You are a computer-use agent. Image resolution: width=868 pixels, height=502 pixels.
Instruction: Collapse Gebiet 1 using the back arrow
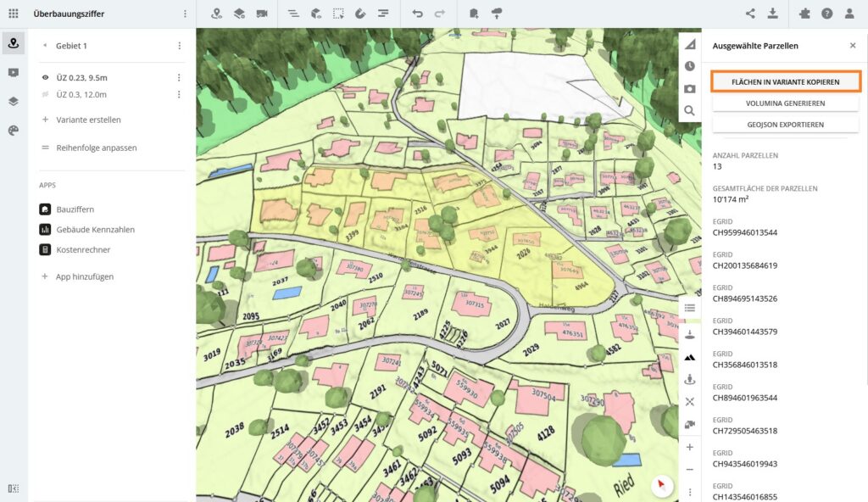(x=45, y=46)
